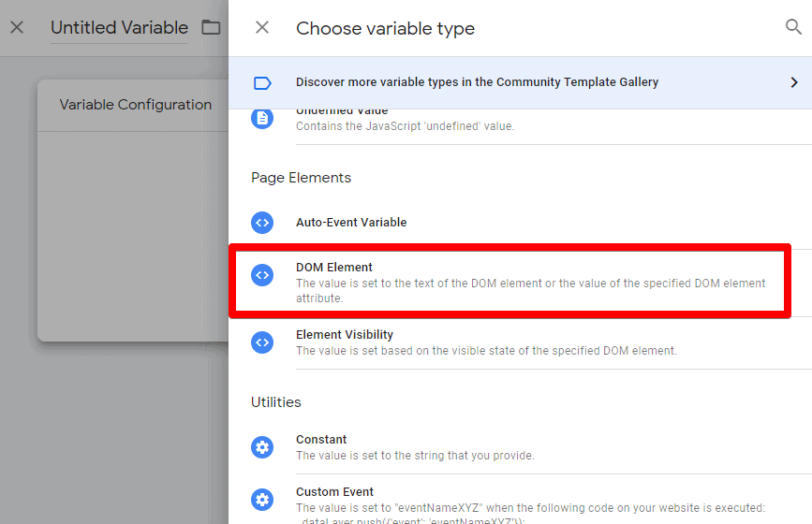812x524 pixels.
Task: Select Custom Event variable type
Action: tap(334, 491)
